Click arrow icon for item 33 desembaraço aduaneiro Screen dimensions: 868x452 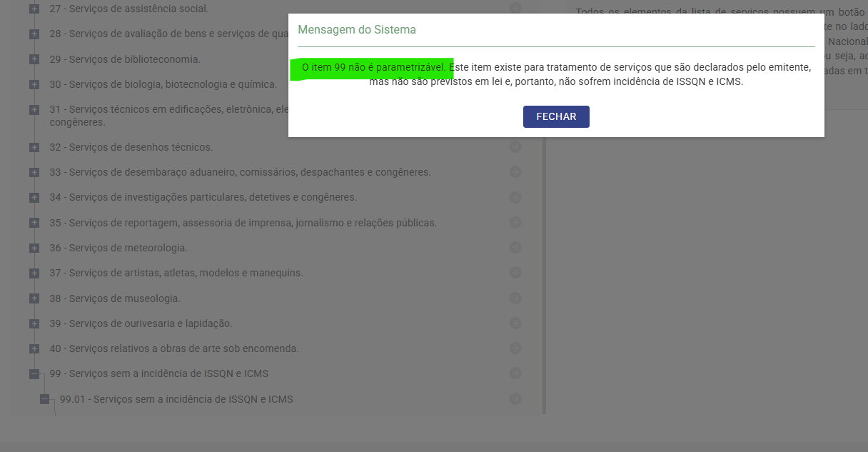pyautogui.click(x=515, y=172)
